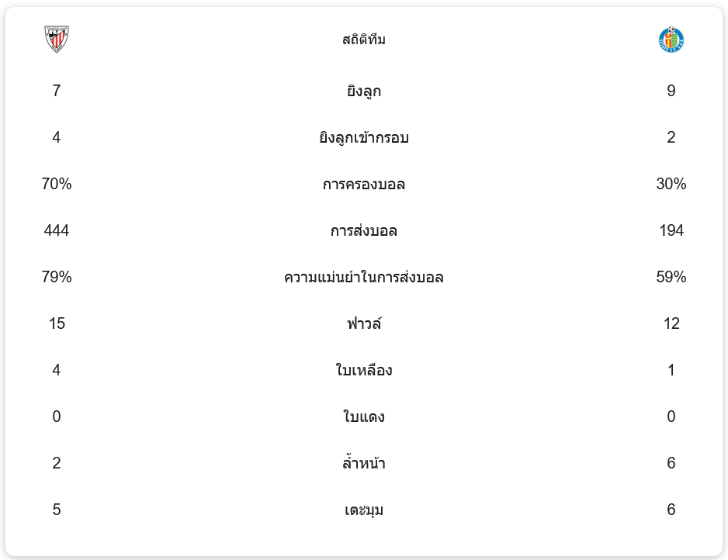Screen dimensions: 728x560
Task: Click the การครองบอล possession label
Action: point(364,185)
